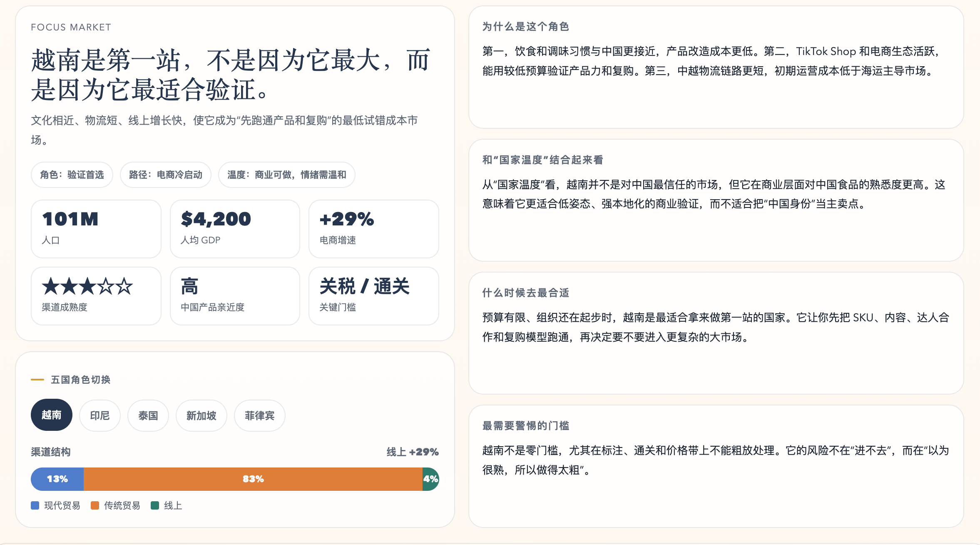
Task: Click the green 4% online segment
Action: (431, 479)
